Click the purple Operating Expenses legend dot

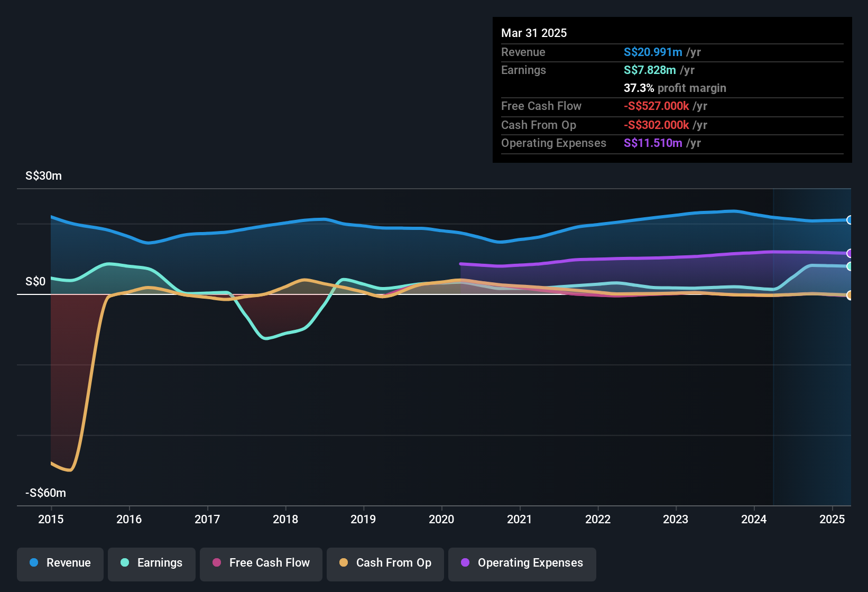click(x=466, y=563)
